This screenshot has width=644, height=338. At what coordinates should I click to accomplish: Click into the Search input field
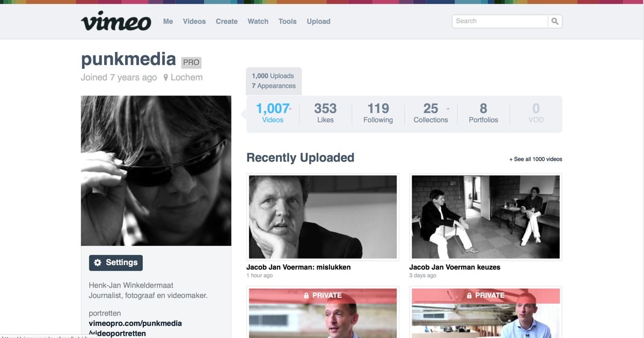(500, 21)
